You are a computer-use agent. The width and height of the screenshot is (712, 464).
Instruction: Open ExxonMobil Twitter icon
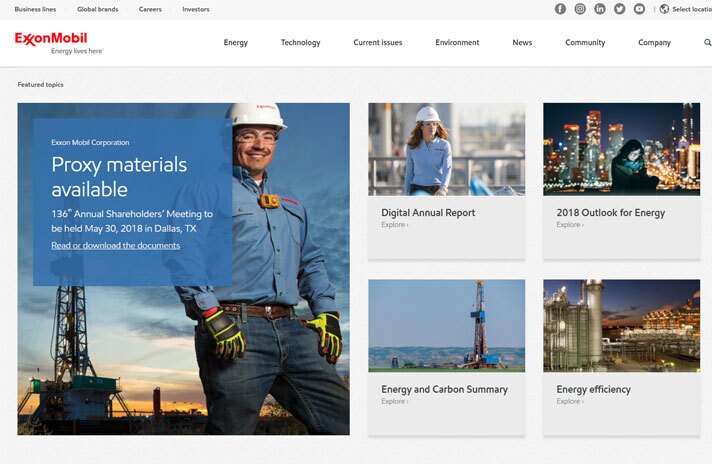(619, 9)
